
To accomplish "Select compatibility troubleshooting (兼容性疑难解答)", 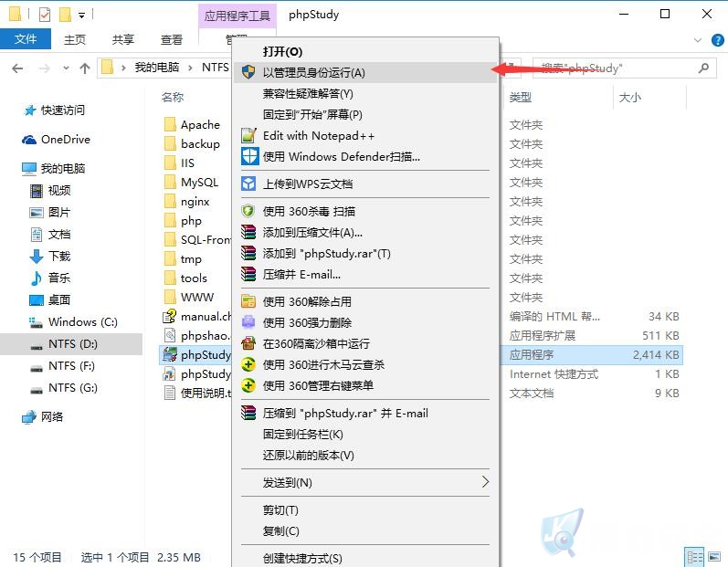I will tap(308, 94).
